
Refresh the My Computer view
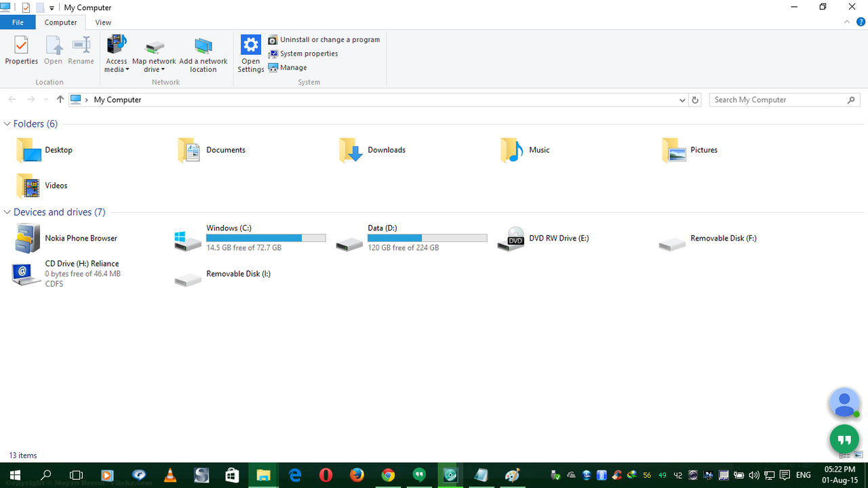tap(695, 100)
